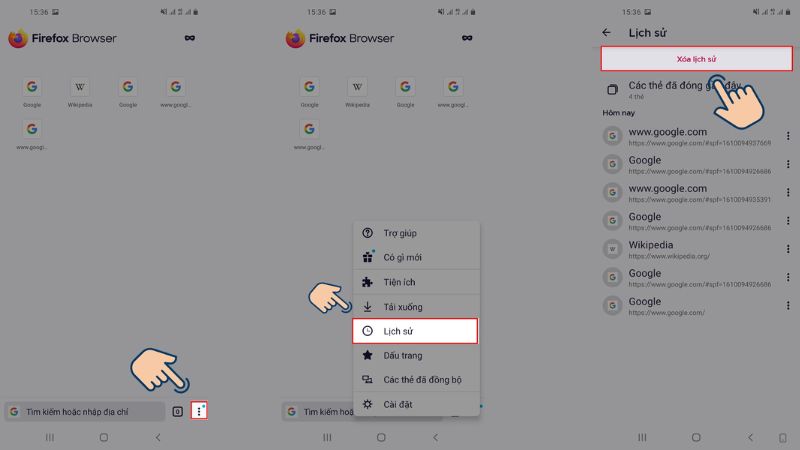
Task: Open options for the first www.google.com entry
Action: point(788,136)
